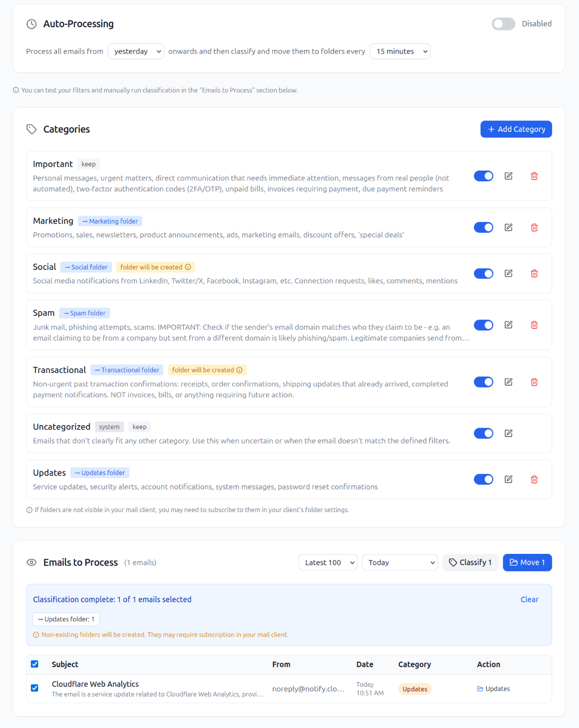Open the 'Latest 100' email count dropdown
The image size is (579, 728).
[x=327, y=562]
